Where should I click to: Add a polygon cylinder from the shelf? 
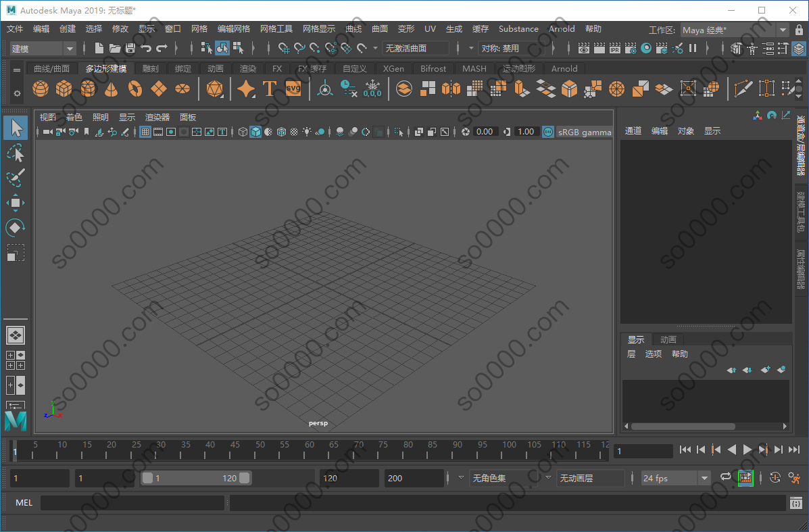coord(89,89)
